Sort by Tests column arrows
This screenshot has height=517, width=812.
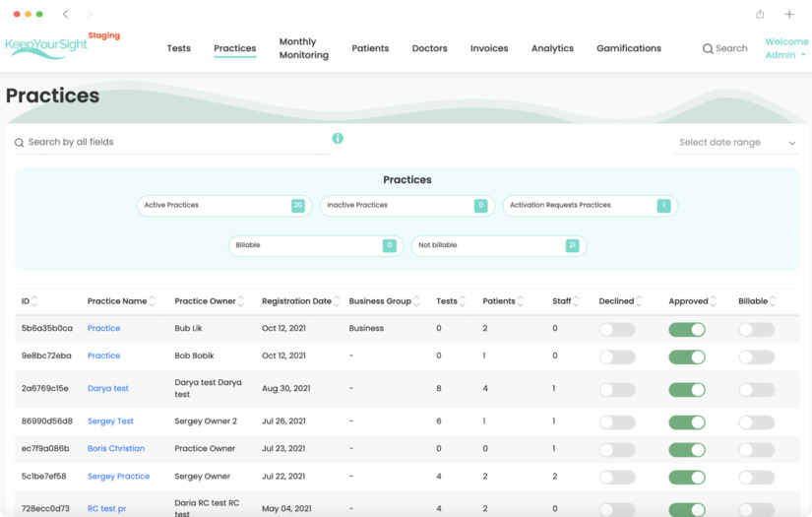pos(463,301)
